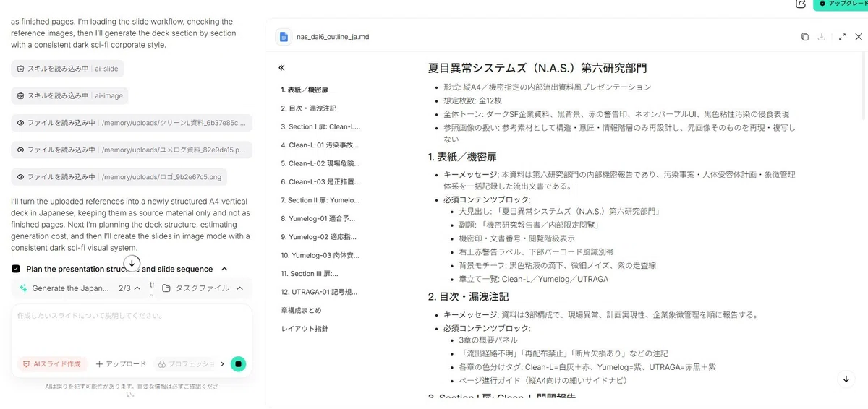Open outline item 6. Clean-L-03 是正措置
This screenshot has height=409, width=868.
point(320,182)
